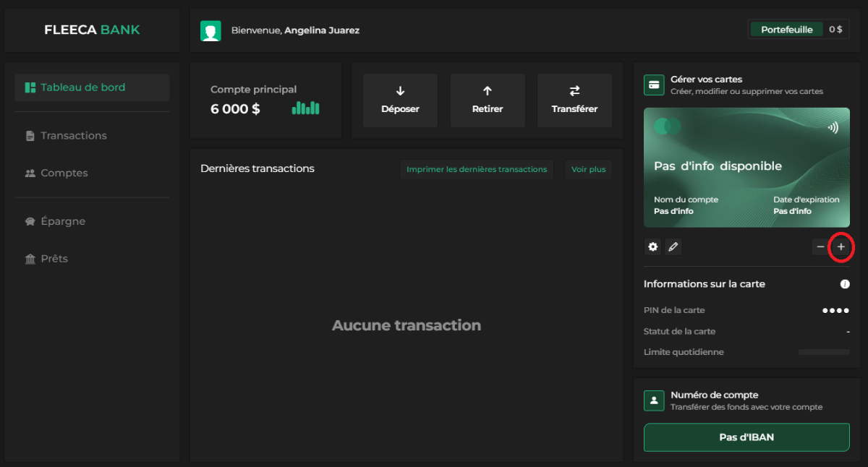
Task: Open the Tableau de bord page
Action: [x=92, y=87]
